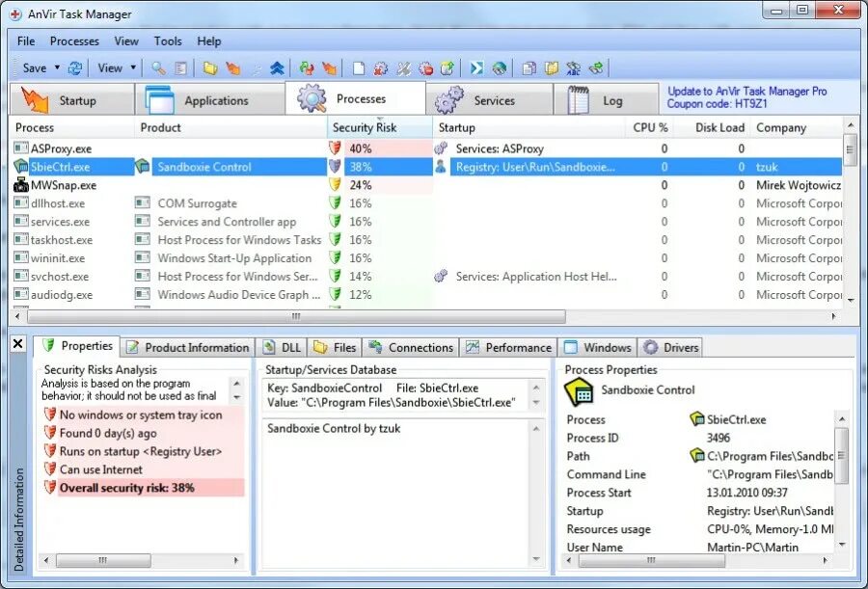Click the ABC binoculars find icon
Screen dimensions: 868x589
pyautogui.click(x=574, y=68)
